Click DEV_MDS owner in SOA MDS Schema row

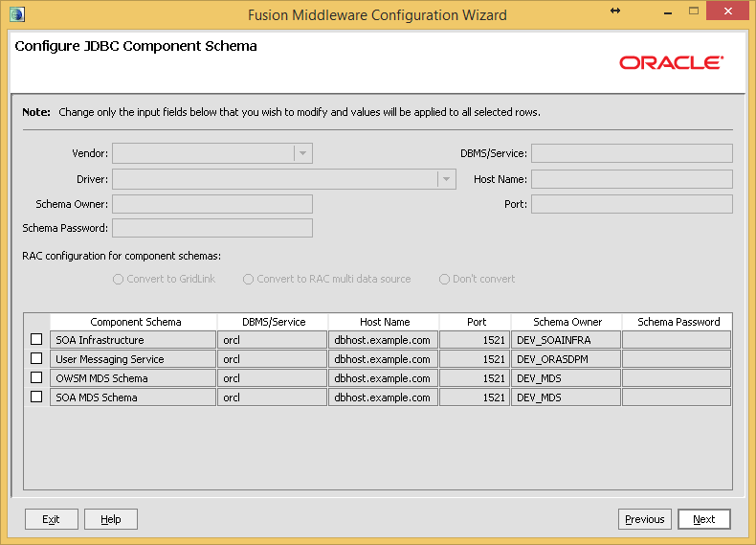pos(566,397)
